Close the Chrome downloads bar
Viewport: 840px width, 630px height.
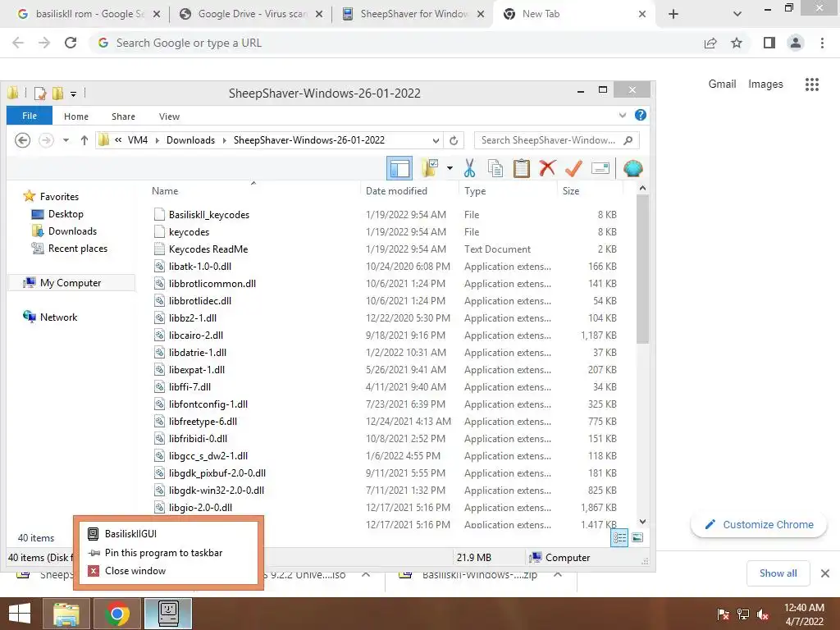[x=825, y=573]
